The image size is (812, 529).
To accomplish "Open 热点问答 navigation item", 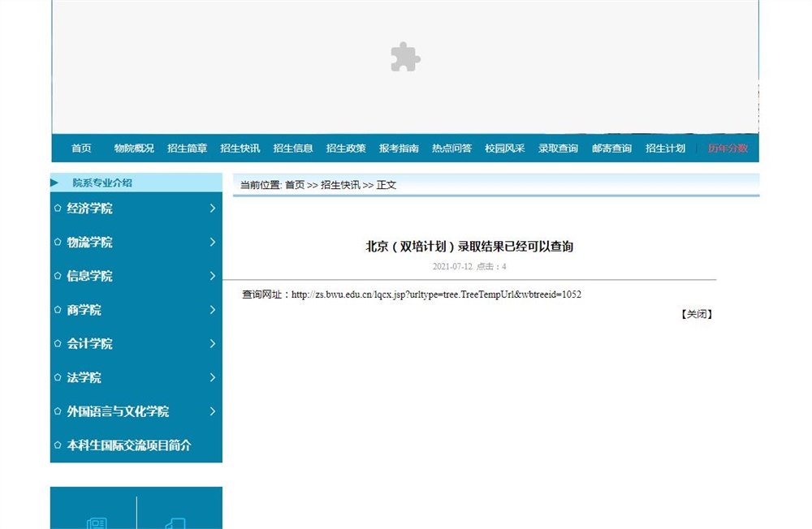I will pyautogui.click(x=451, y=148).
